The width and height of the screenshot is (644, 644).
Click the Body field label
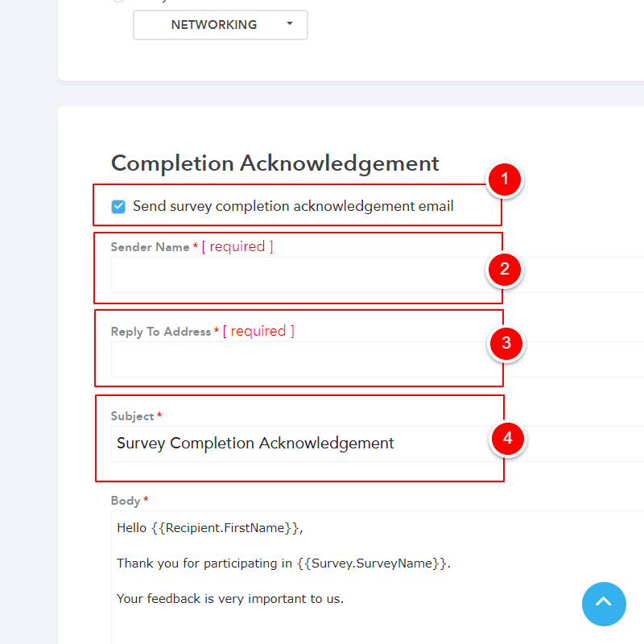(x=126, y=501)
